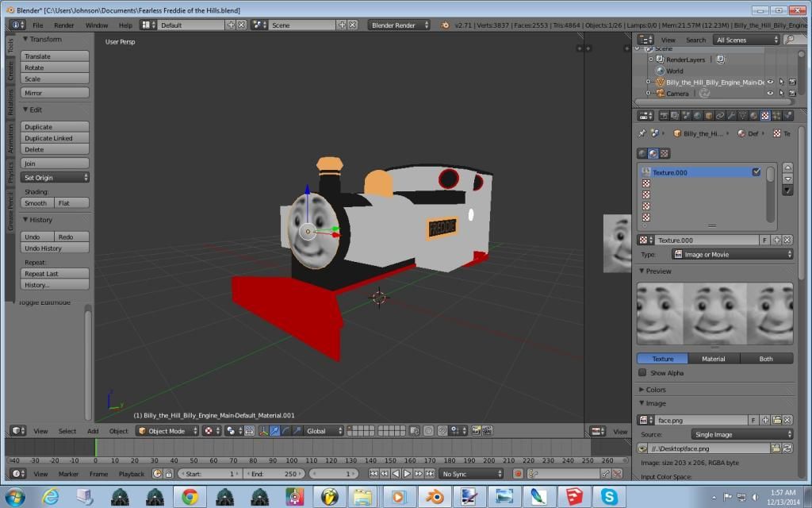Open the Material properties sphere icon
This screenshot has width=812, height=508.
[x=754, y=116]
